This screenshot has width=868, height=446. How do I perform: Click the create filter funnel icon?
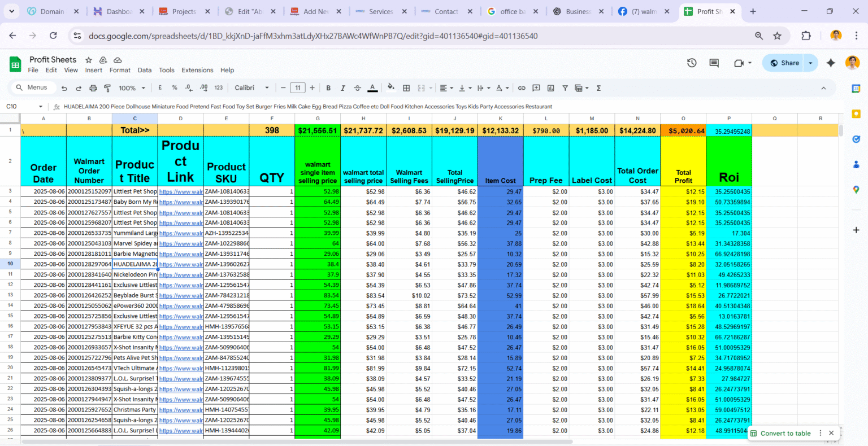coord(565,88)
